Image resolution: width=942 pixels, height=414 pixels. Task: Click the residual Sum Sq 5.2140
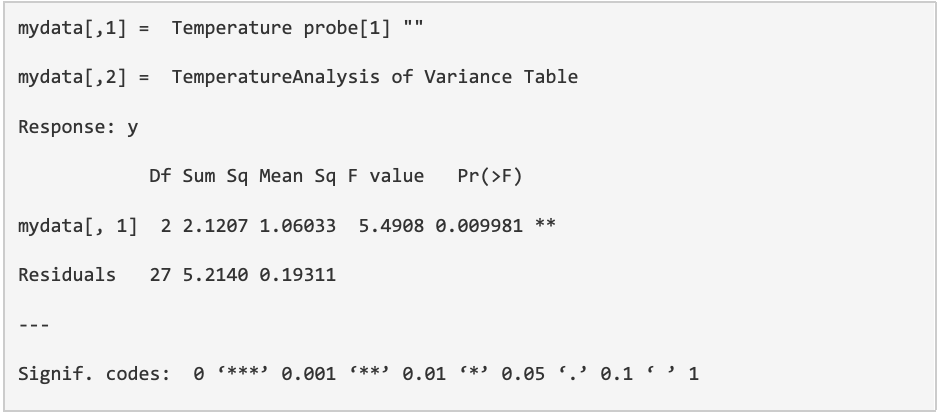(215, 274)
